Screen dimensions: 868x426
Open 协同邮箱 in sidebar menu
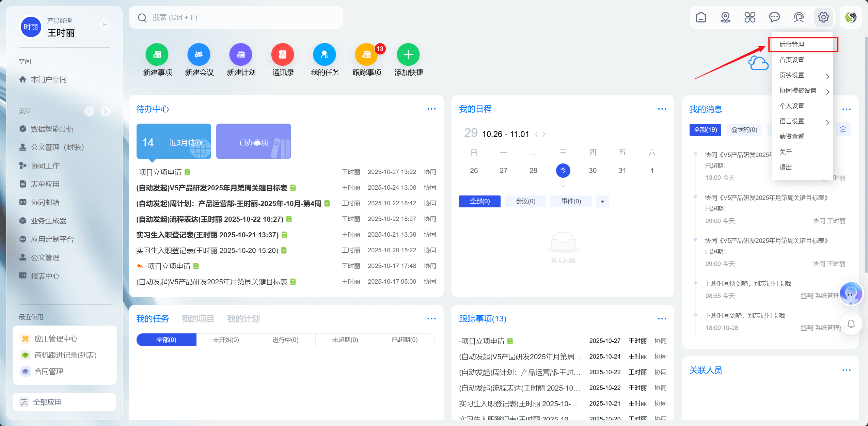click(40, 202)
